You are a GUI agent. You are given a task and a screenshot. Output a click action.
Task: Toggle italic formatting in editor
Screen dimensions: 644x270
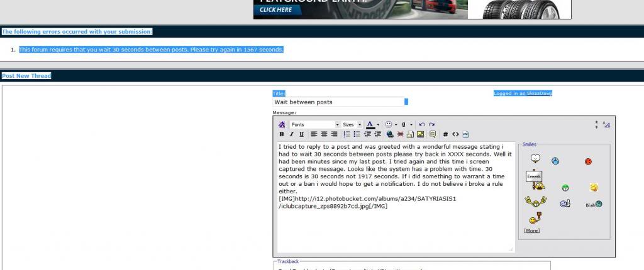click(x=292, y=134)
